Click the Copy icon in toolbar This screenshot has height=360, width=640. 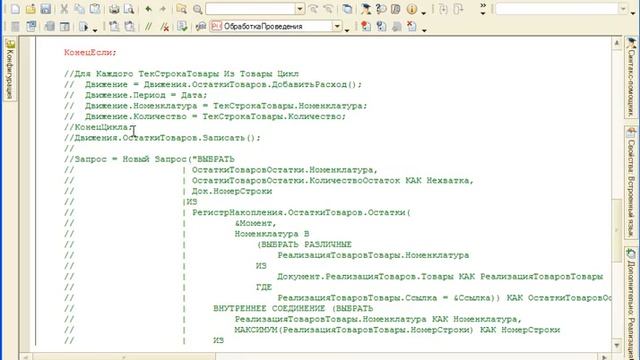(x=79, y=9)
